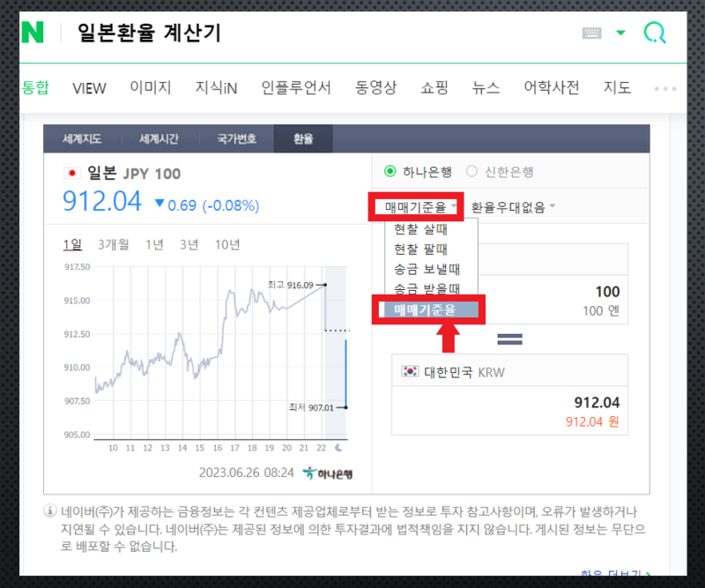Click the 0.69 (-0.08%) change value

[x=207, y=205]
